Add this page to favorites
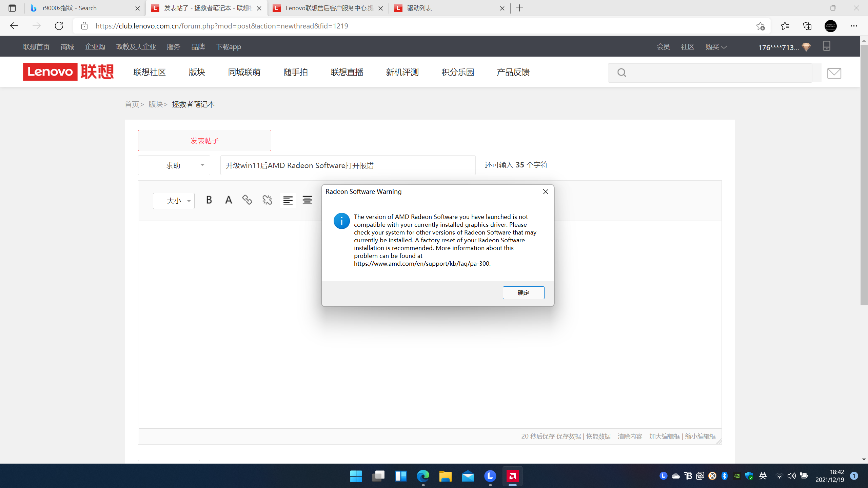 pos(760,26)
